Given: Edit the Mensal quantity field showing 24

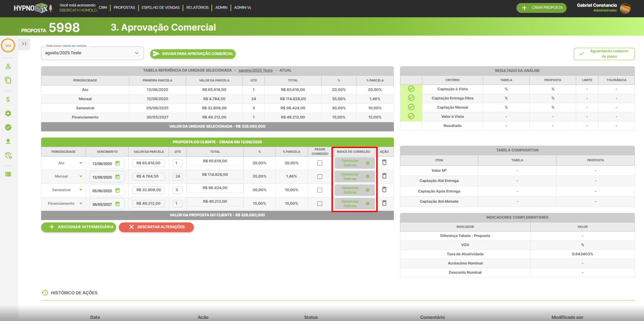Looking at the screenshot, I should (178, 176).
